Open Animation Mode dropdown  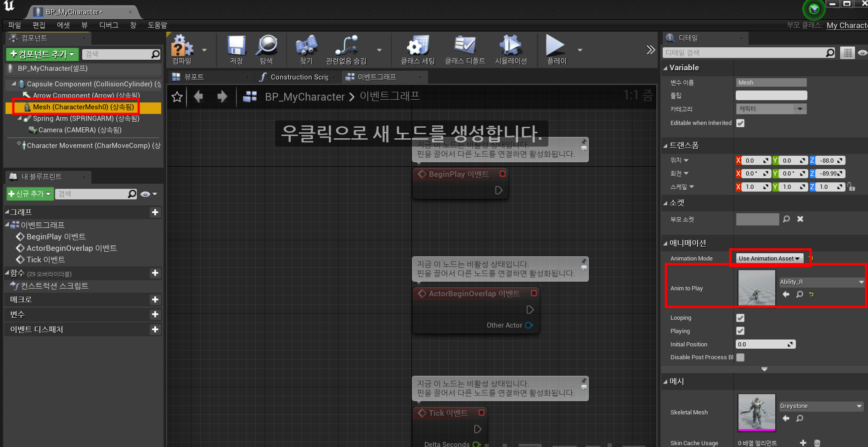pos(770,258)
